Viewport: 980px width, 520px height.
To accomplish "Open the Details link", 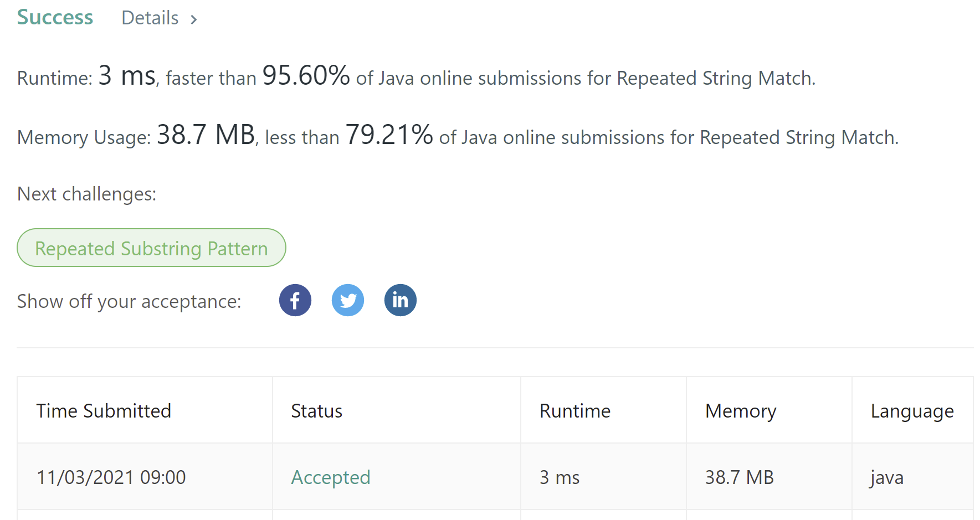I will pyautogui.click(x=150, y=18).
